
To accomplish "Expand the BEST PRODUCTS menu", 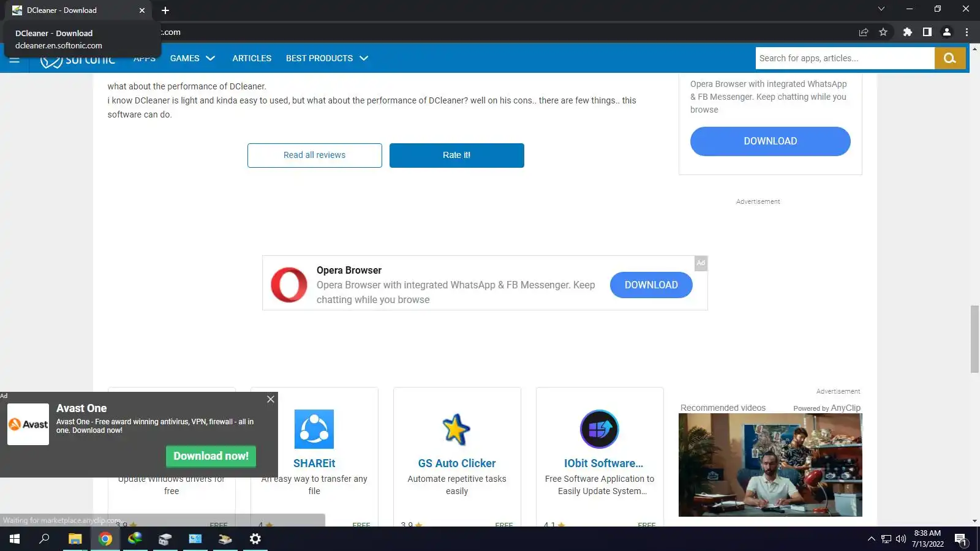I will (327, 58).
